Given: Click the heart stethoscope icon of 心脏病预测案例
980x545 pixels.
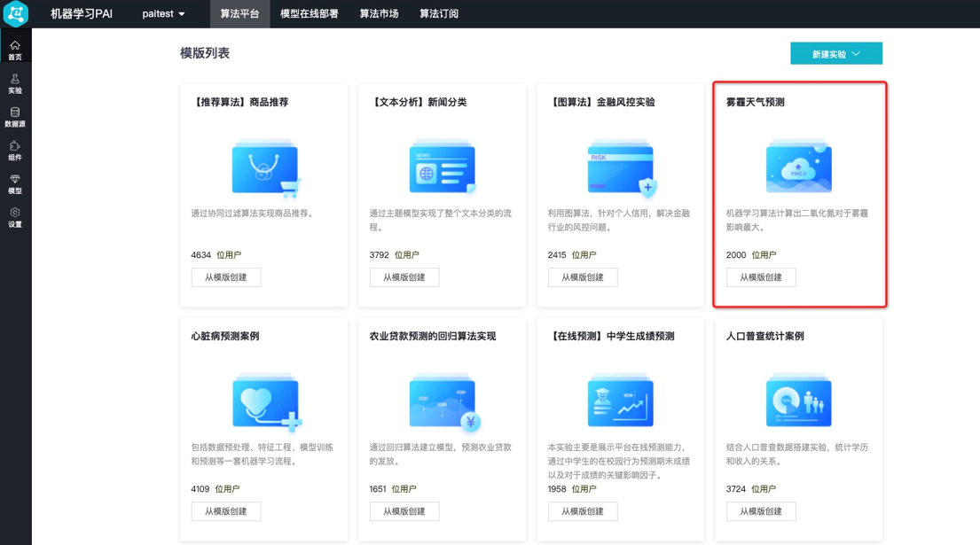Looking at the screenshot, I should [x=266, y=402].
